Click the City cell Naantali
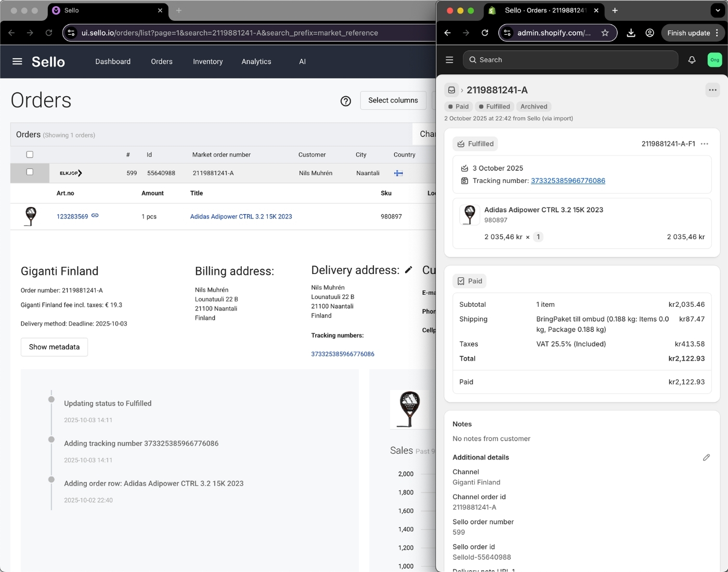Image resolution: width=728 pixels, height=572 pixels. point(368,173)
